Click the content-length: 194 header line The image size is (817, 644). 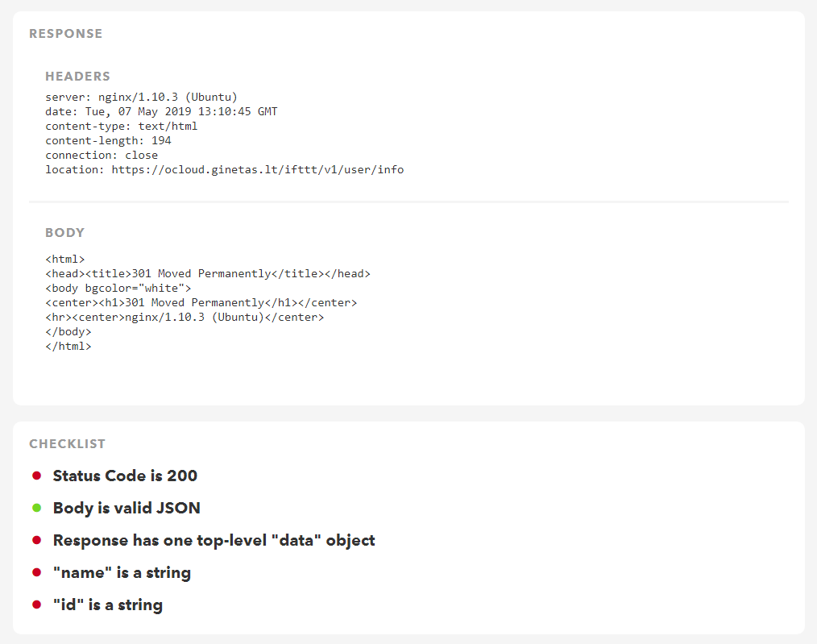[x=108, y=141]
